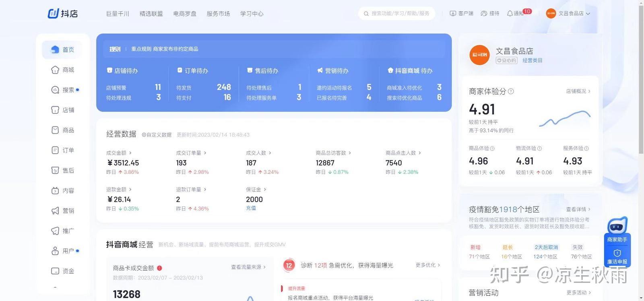
Task: Expand 成交金额 details chevron
Action: pyautogui.click(x=130, y=153)
